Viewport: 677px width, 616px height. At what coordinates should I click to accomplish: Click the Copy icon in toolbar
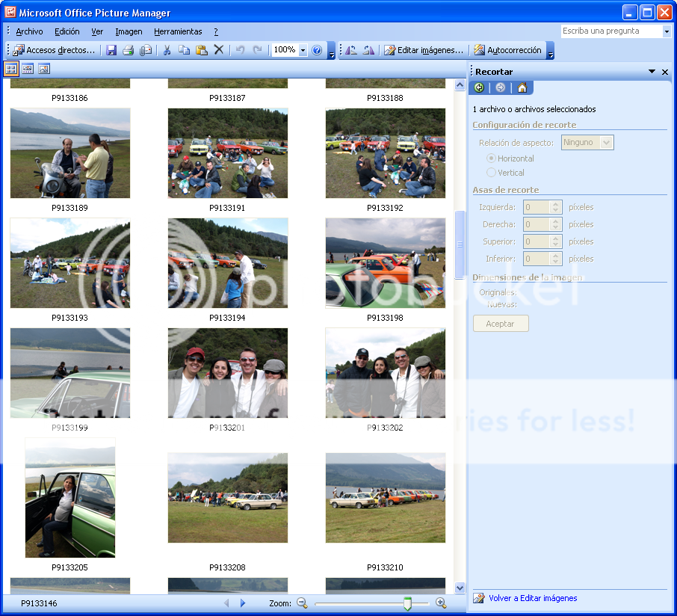[x=184, y=50]
